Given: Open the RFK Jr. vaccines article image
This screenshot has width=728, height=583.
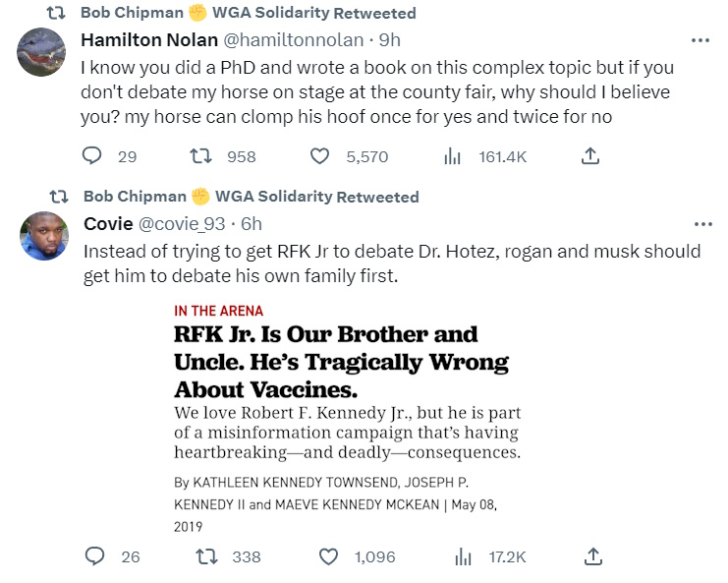Looking at the screenshot, I should [351, 419].
